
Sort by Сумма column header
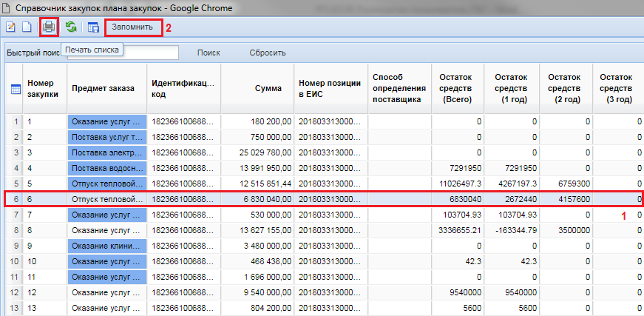click(268, 89)
